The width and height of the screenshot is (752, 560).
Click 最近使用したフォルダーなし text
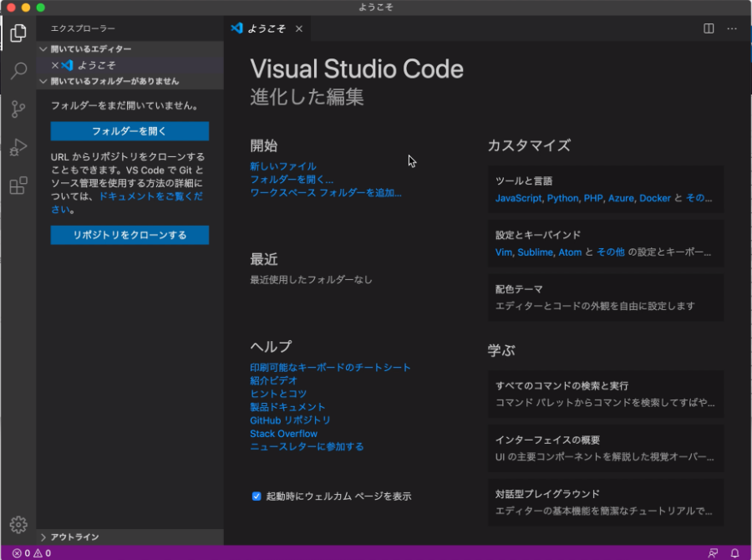coord(311,280)
